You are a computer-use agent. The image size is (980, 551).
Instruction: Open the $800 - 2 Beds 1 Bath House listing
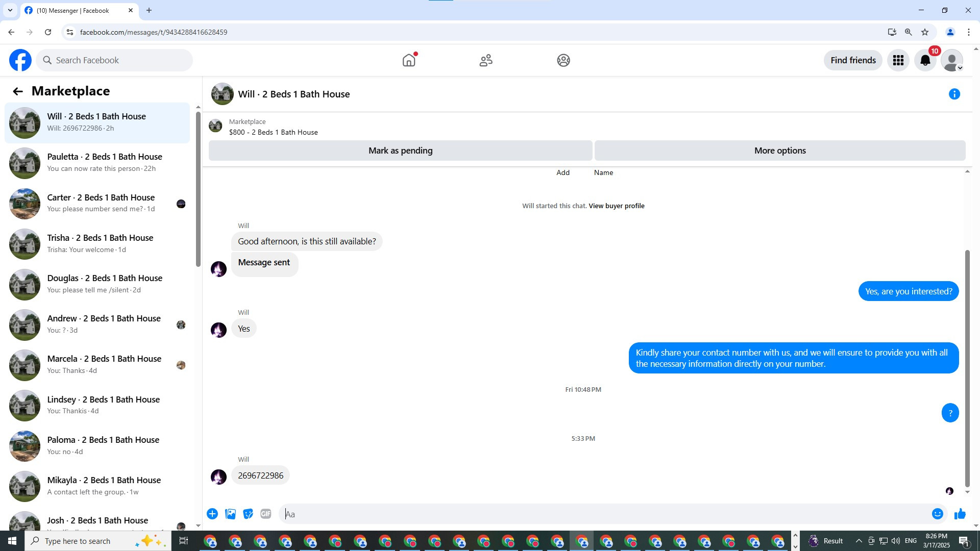point(273,132)
